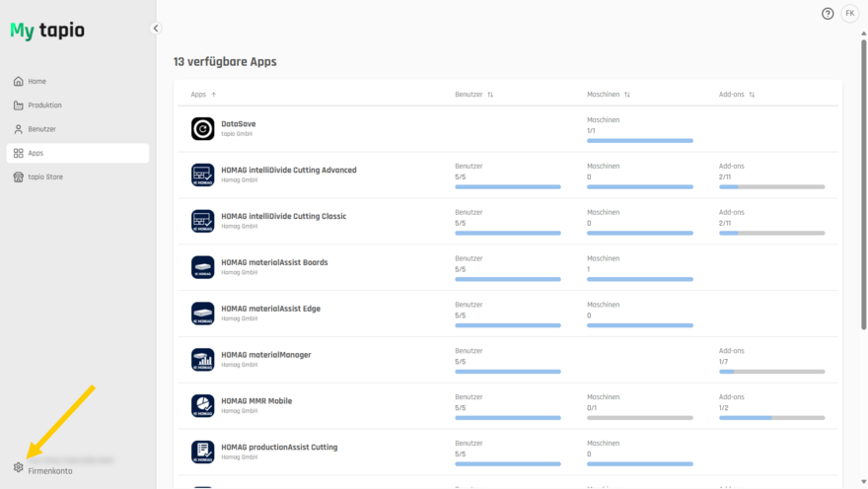The image size is (868, 489).
Task: Click the HOMAG MMR Mobile icon
Action: tap(202, 406)
